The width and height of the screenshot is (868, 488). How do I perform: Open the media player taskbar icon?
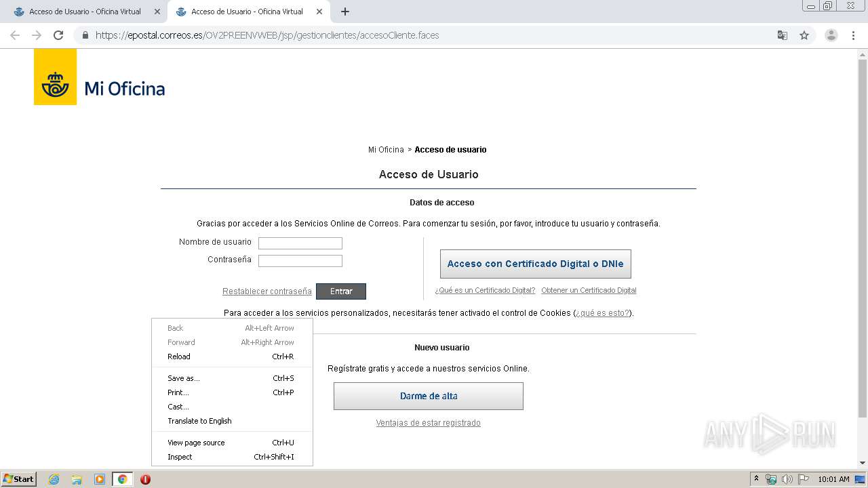[100, 479]
